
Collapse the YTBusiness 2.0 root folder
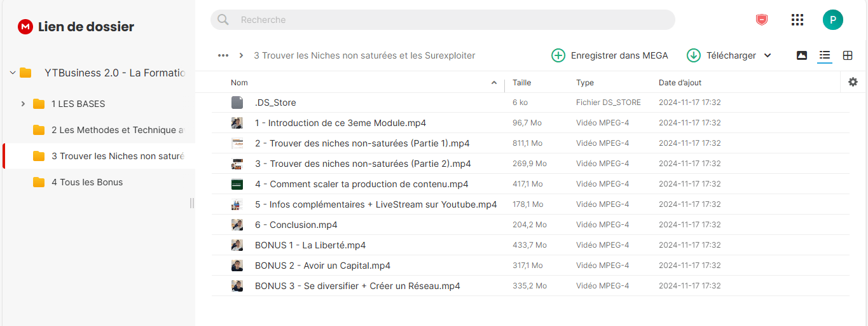12,73
